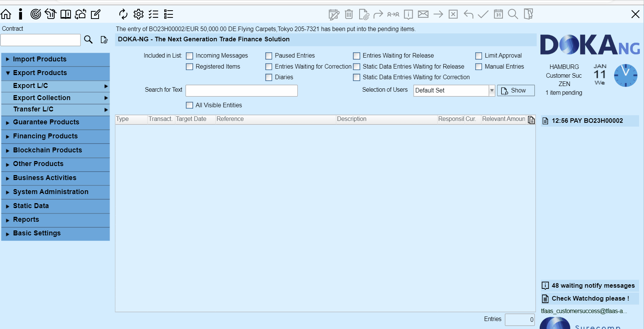
Task: Open Basic Settings menu
Action: (x=56, y=233)
